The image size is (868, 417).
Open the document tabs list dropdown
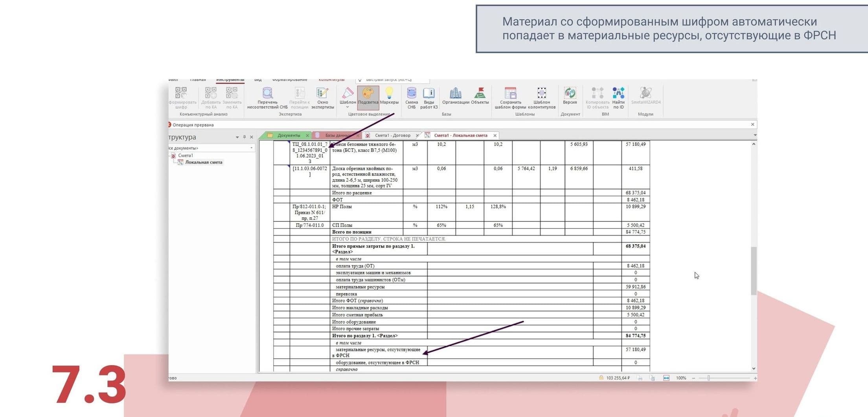coord(755,135)
